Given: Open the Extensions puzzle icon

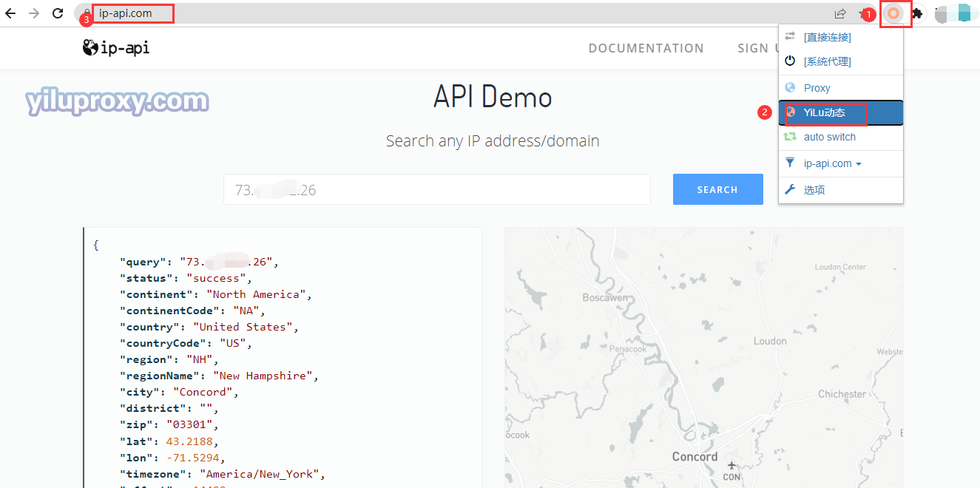Looking at the screenshot, I should (917, 13).
